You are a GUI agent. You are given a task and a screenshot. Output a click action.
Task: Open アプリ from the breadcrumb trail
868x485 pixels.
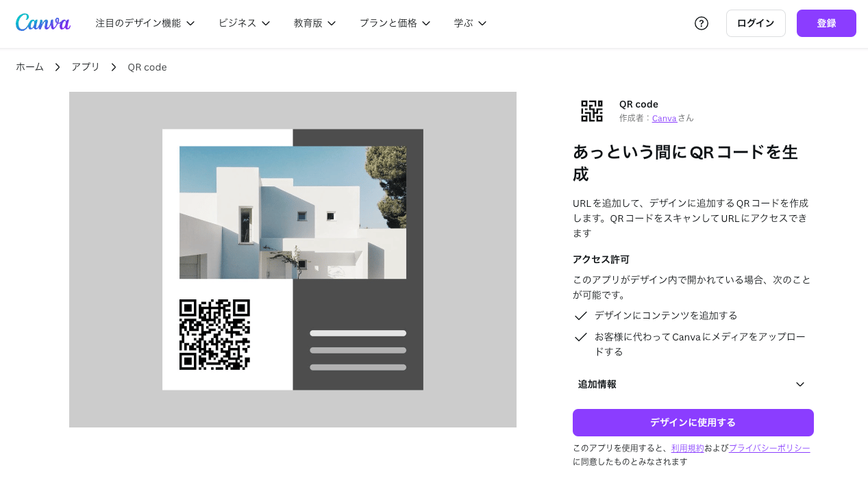point(85,66)
